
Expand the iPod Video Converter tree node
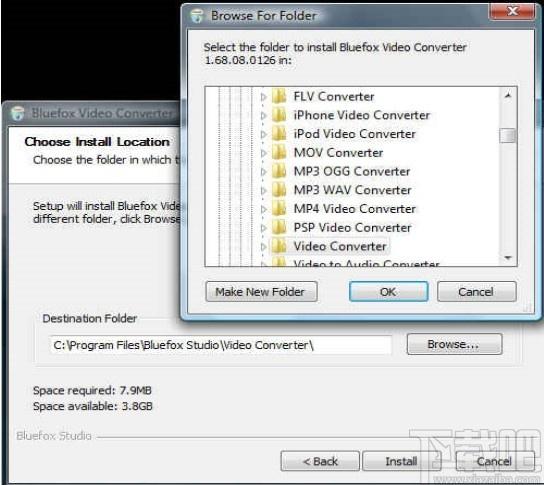coord(264,134)
